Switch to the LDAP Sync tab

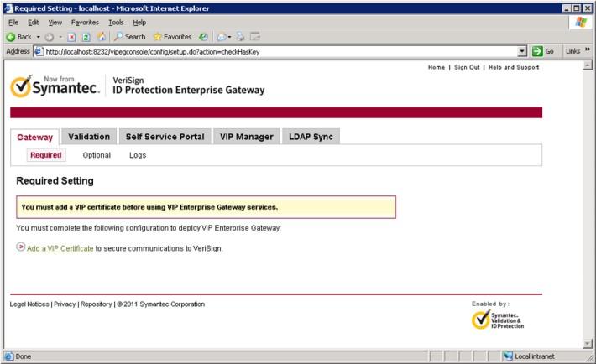(311, 137)
